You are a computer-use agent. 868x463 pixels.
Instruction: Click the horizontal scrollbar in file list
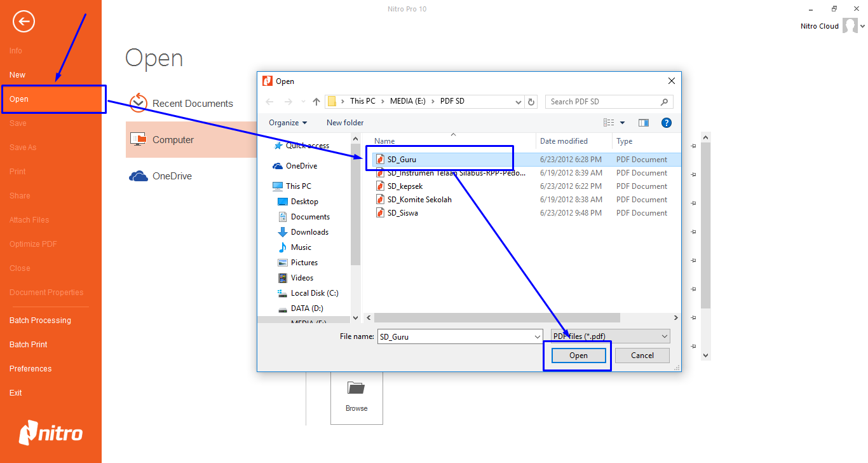pos(497,317)
